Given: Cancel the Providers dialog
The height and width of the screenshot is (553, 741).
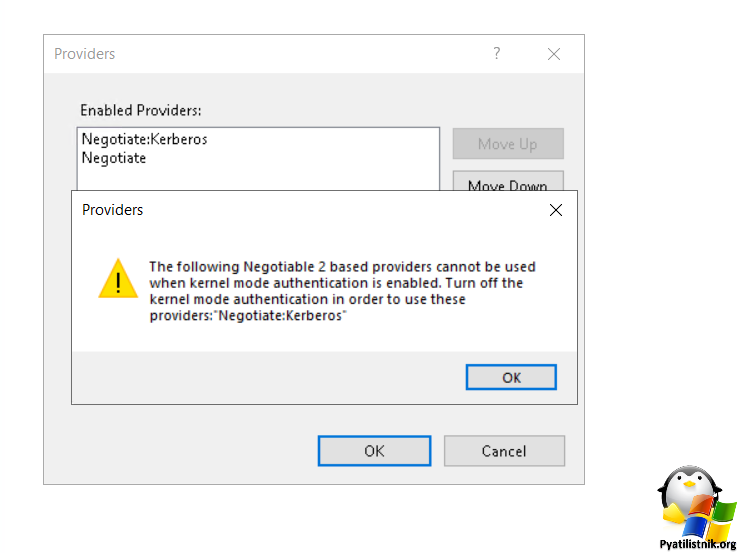Looking at the screenshot, I should 504,451.
